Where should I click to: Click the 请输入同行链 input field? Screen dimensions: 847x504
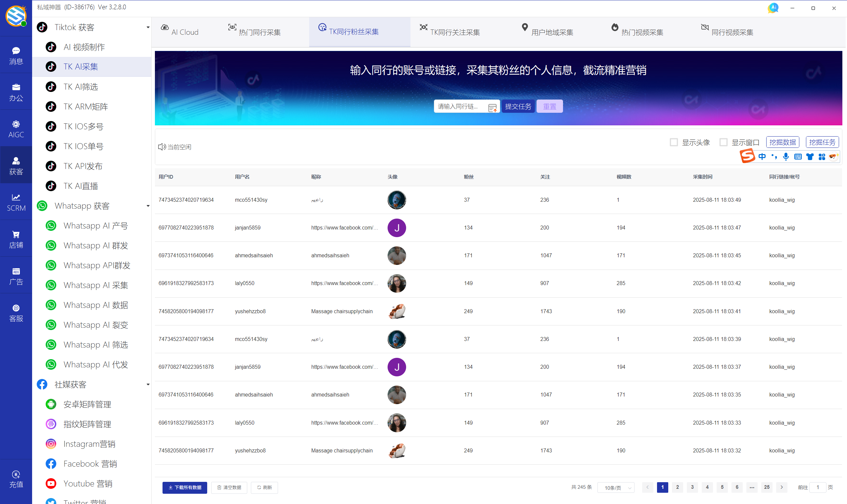click(x=460, y=106)
